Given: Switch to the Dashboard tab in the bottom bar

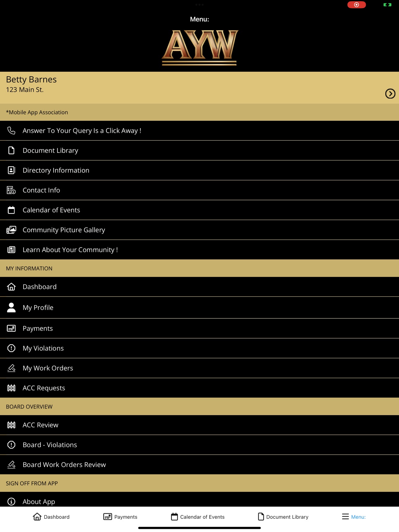Looking at the screenshot, I should pos(51,517).
